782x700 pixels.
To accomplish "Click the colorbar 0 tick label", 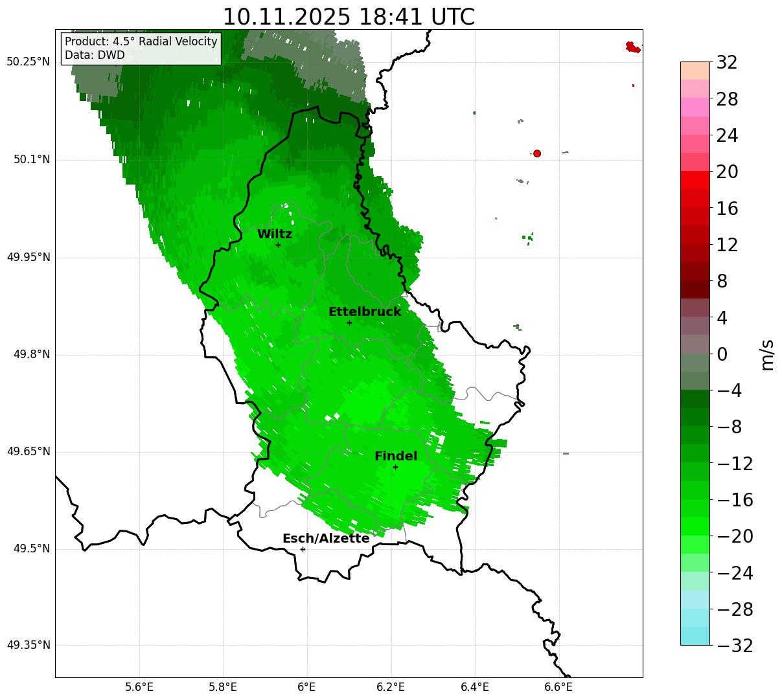I will (722, 354).
